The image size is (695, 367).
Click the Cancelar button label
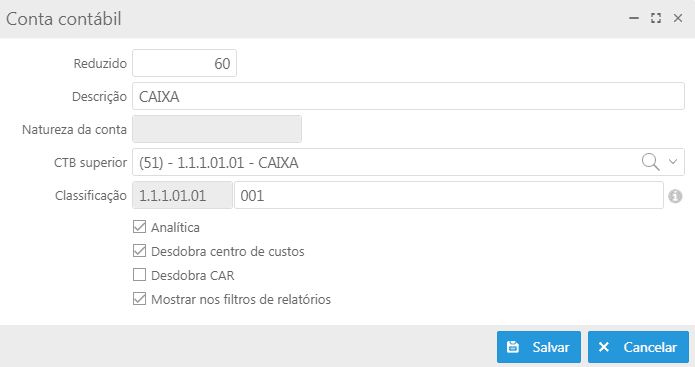click(x=650, y=347)
